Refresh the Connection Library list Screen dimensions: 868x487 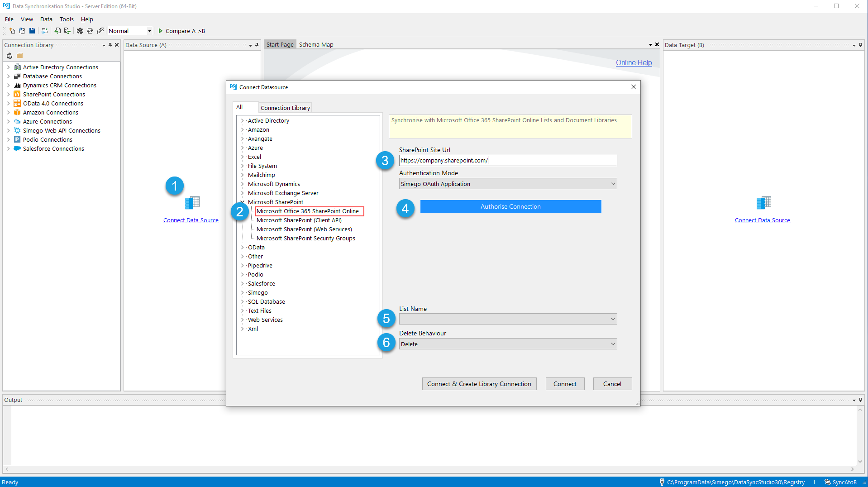tap(10, 56)
